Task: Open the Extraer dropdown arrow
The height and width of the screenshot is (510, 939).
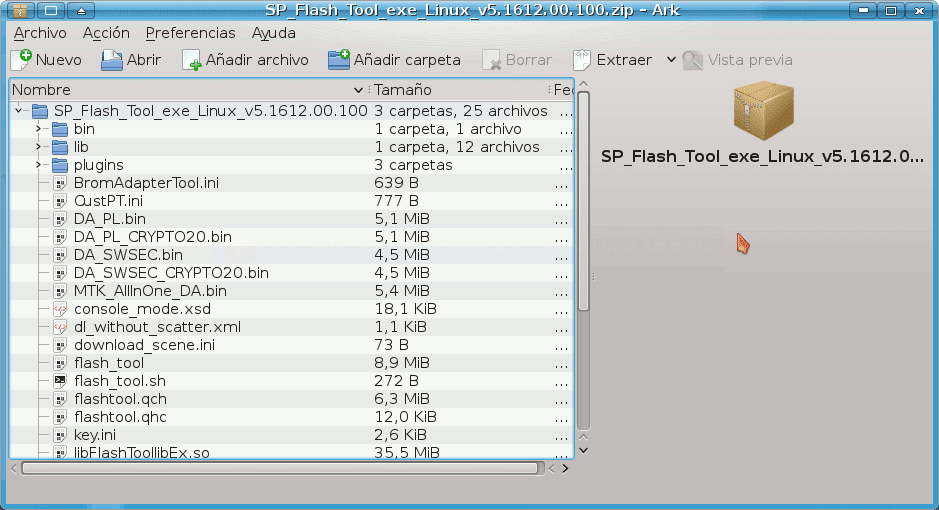Action: click(671, 60)
